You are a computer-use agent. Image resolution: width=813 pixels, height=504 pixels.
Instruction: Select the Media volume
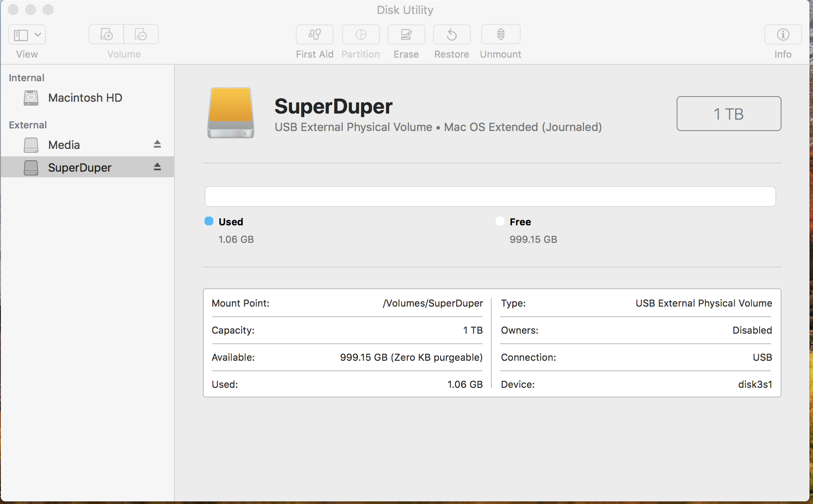(x=64, y=145)
